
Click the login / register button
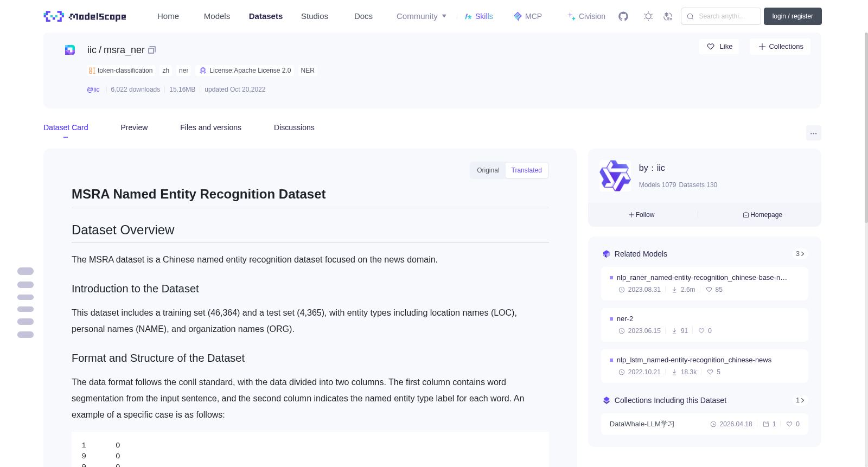click(x=793, y=16)
